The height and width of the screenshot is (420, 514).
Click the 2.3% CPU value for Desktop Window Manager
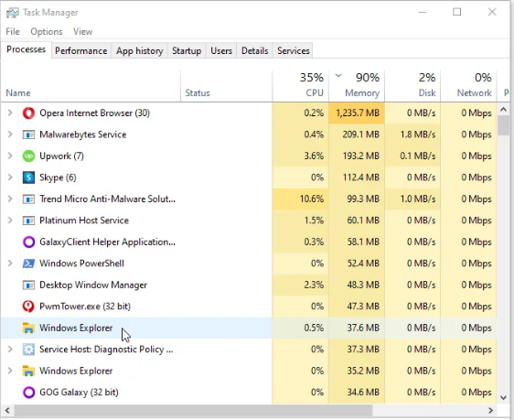[x=314, y=285]
